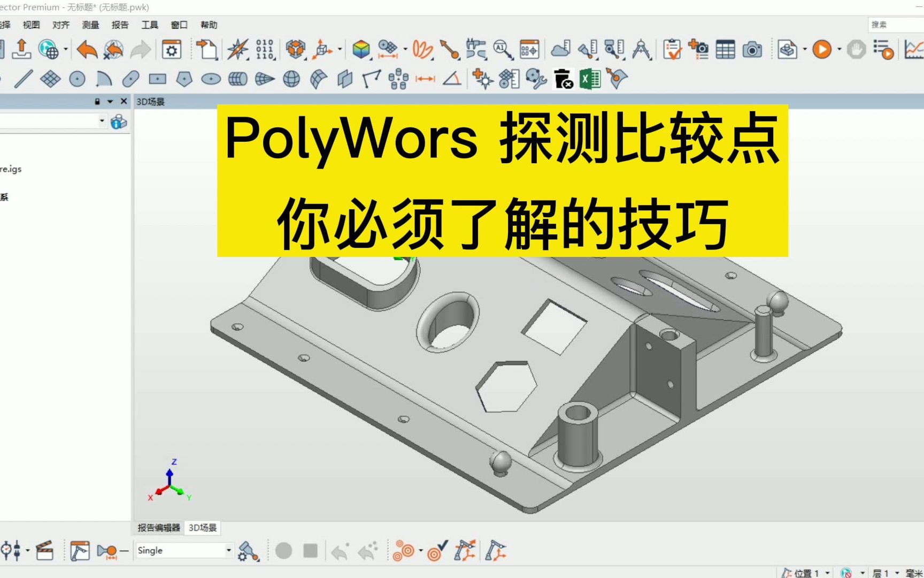Close the left tree panel
This screenshot has width=924, height=578.
point(124,101)
